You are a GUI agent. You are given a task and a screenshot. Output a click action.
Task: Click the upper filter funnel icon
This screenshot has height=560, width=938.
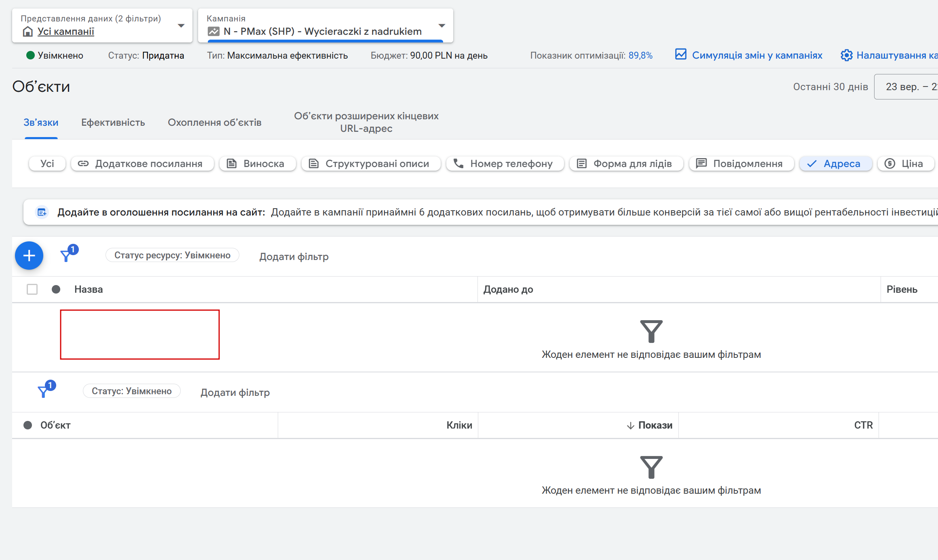coord(66,256)
